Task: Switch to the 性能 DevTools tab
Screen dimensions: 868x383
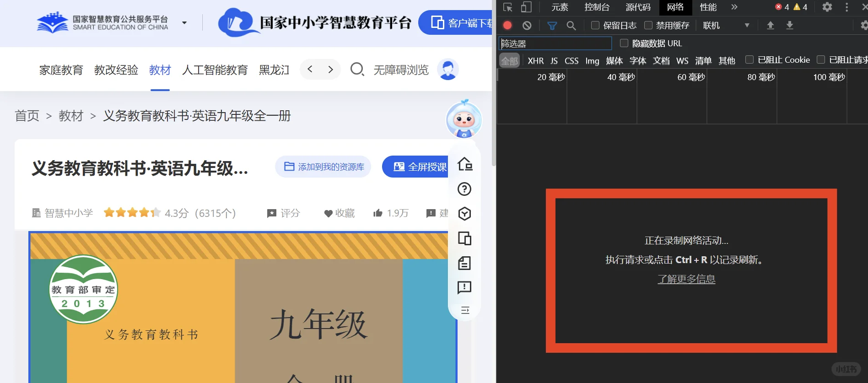Action: pyautogui.click(x=708, y=7)
